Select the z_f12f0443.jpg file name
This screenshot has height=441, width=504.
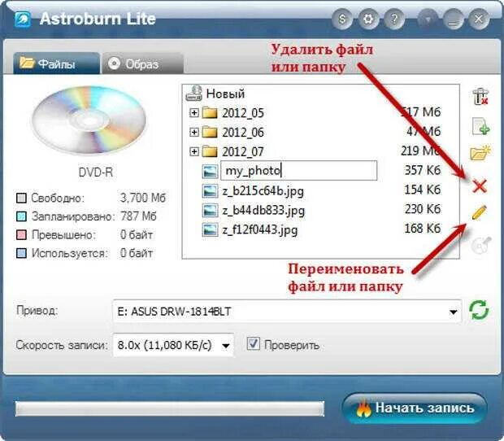pyautogui.click(x=259, y=230)
